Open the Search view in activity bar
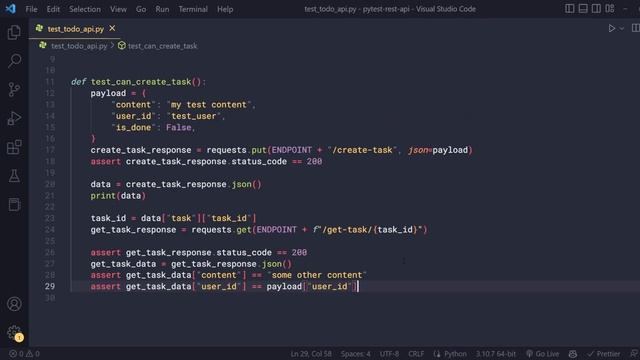Viewport: 640px width, 360px height. tap(14, 61)
